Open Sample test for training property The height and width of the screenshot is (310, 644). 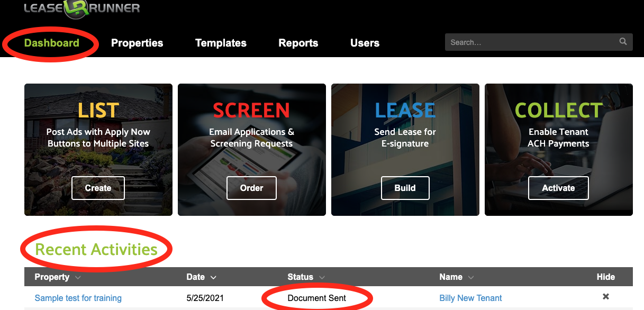(x=78, y=298)
